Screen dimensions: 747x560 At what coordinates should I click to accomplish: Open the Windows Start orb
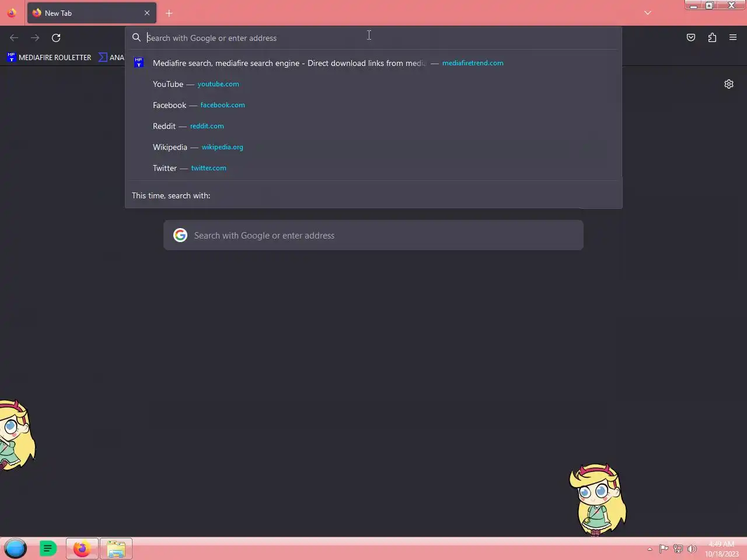[x=16, y=549]
